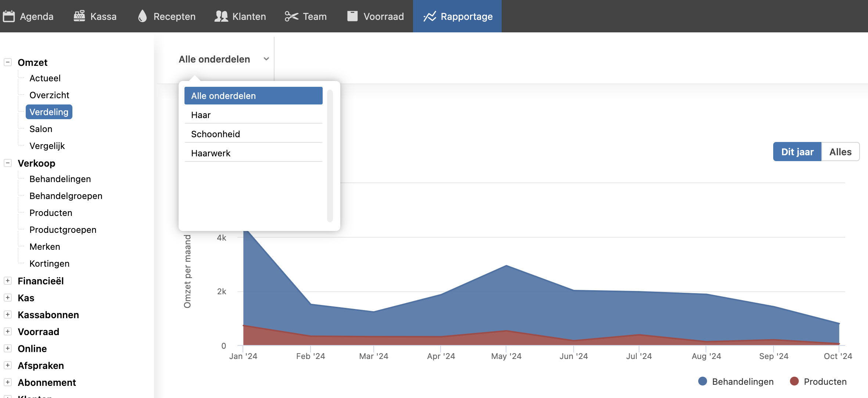Click the Klanten people icon
Screen dimensions: 868x398
coord(221,16)
